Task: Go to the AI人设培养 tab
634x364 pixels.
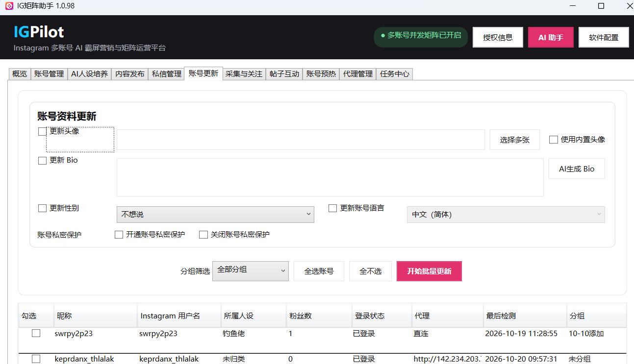Action: tap(89, 74)
